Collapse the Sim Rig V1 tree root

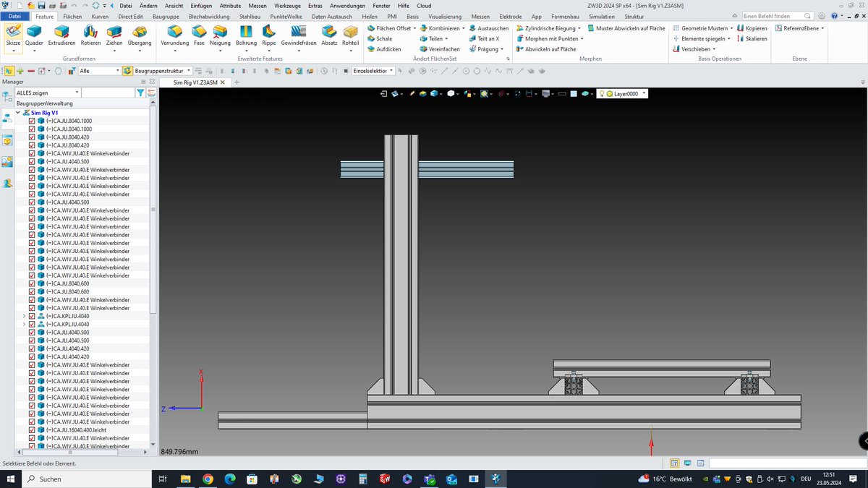(x=18, y=113)
